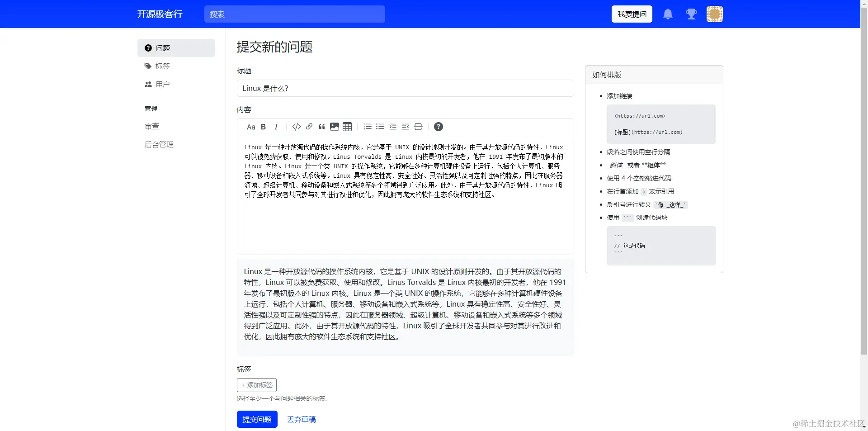Open the user avatar menu
Screen dimensions: 868x431
715,14
